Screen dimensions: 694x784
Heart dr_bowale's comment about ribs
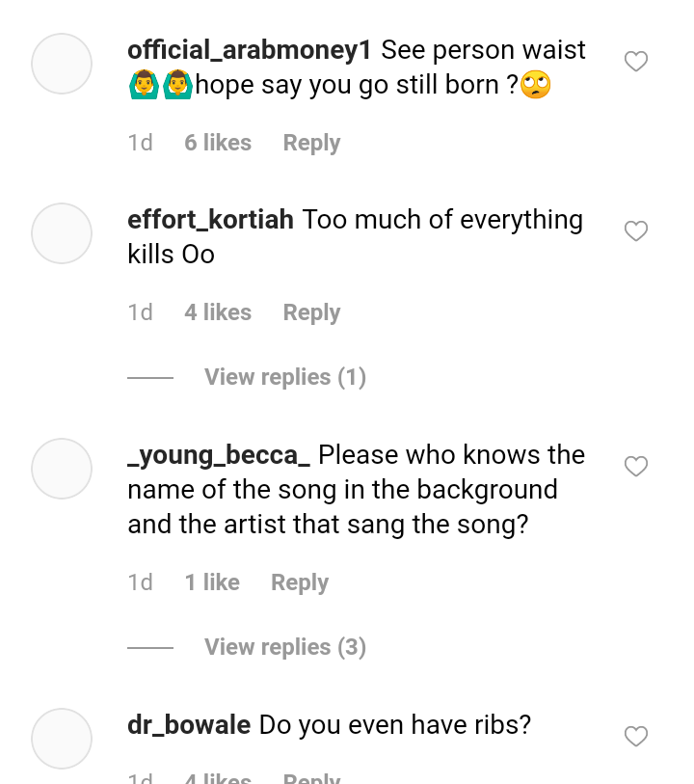click(x=635, y=737)
